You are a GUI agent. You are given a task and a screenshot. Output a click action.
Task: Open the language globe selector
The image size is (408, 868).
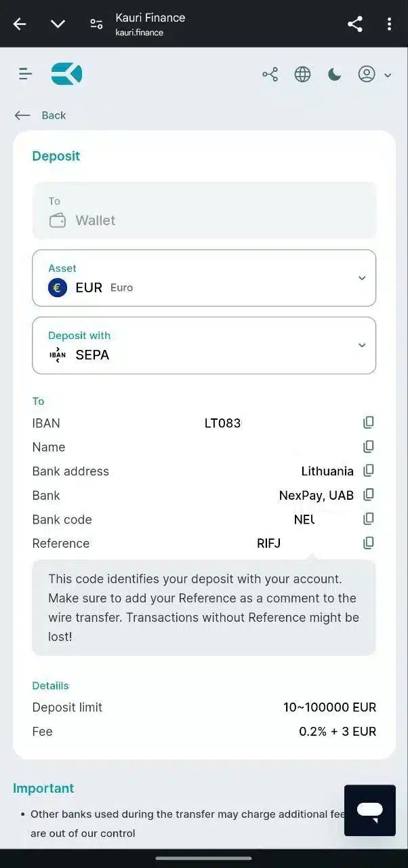click(302, 74)
